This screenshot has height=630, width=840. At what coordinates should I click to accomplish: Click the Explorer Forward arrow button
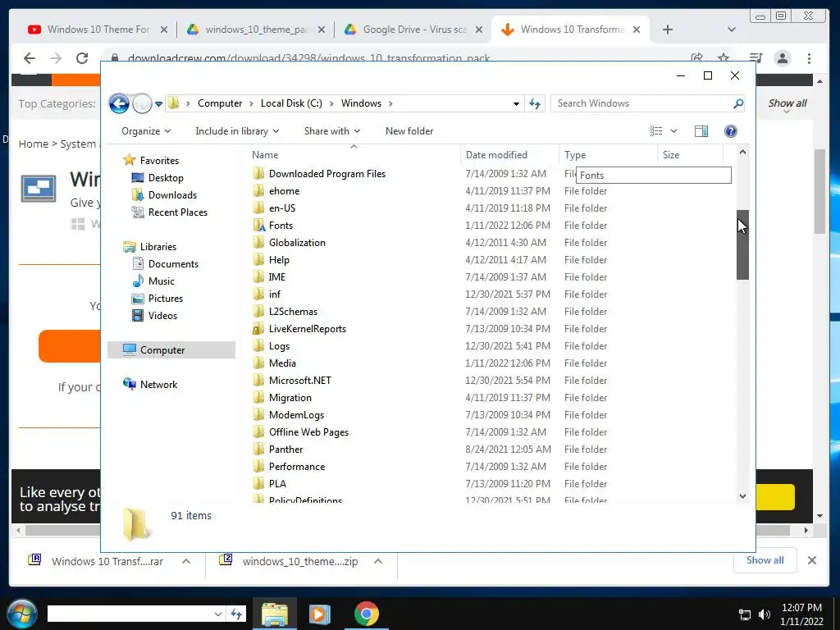point(142,103)
